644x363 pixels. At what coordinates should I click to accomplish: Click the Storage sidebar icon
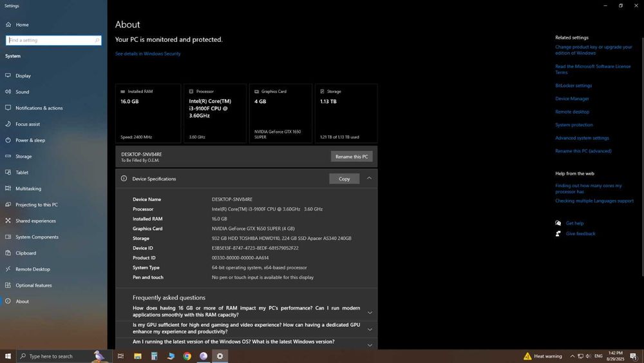(x=8, y=156)
